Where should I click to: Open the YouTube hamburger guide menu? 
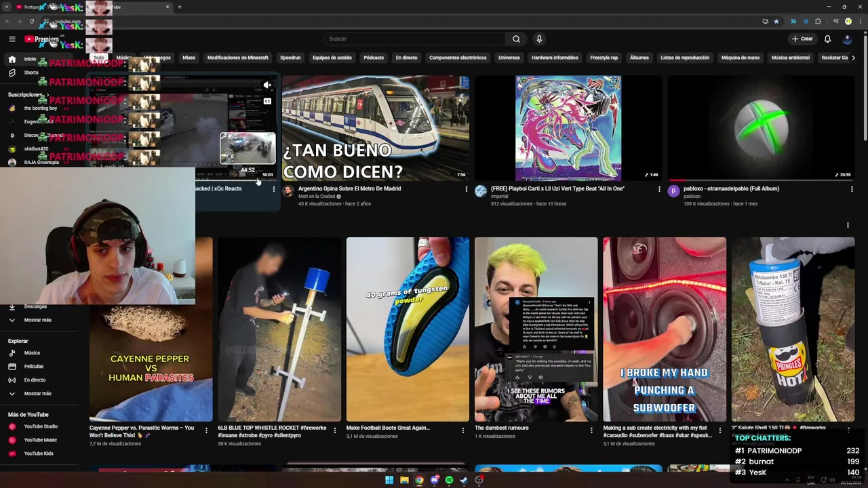pos(12,39)
